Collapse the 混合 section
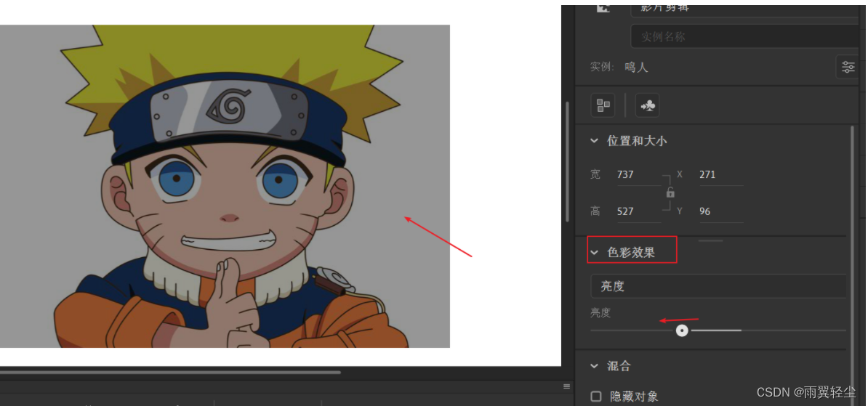The width and height of the screenshot is (868, 406). click(594, 366)
